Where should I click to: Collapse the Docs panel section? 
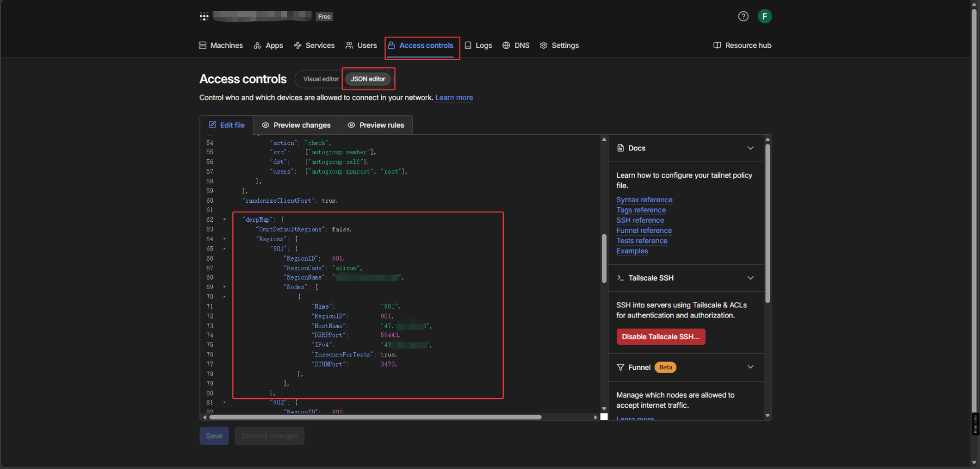click(750, 148)
